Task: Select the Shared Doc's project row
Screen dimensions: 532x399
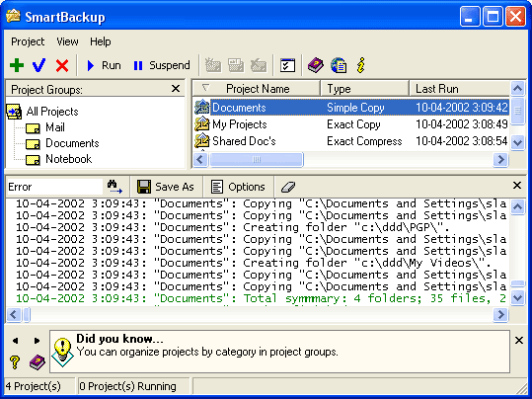Action: coord(351,141)
